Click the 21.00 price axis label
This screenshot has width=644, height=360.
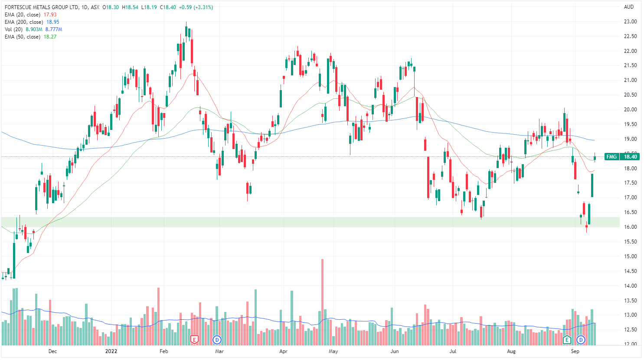(x=630, y=80)
